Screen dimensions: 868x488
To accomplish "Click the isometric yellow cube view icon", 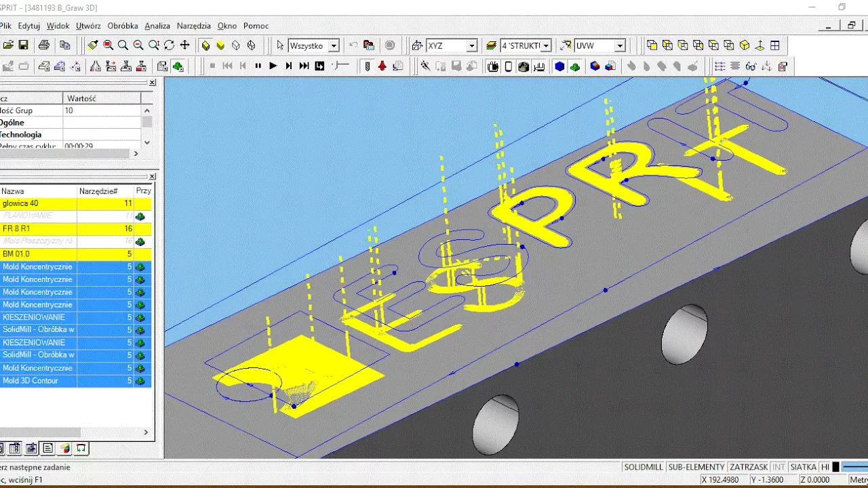I will coord(745,45).
